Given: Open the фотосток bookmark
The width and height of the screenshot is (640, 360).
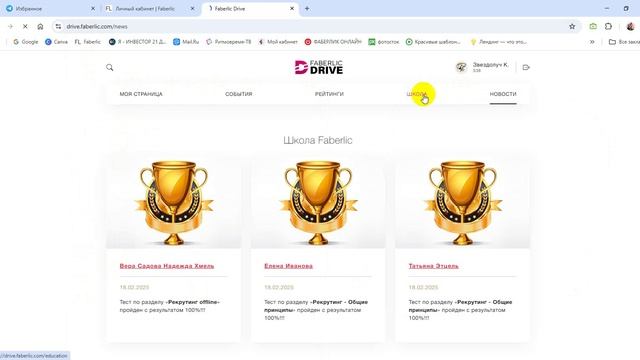Looking at the screenshot, I should click(384, 42).
